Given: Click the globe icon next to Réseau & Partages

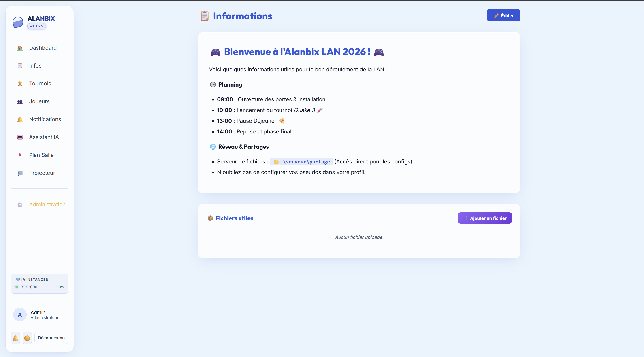Looking at the screenshot, I should [213, 147].
